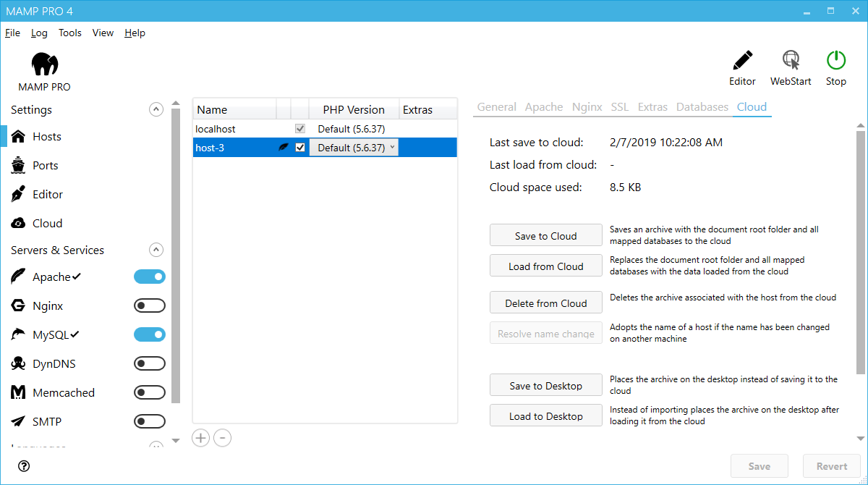Screen dimensions: 868x485
Task: Click the Extras column header
Action: point(428,109)
